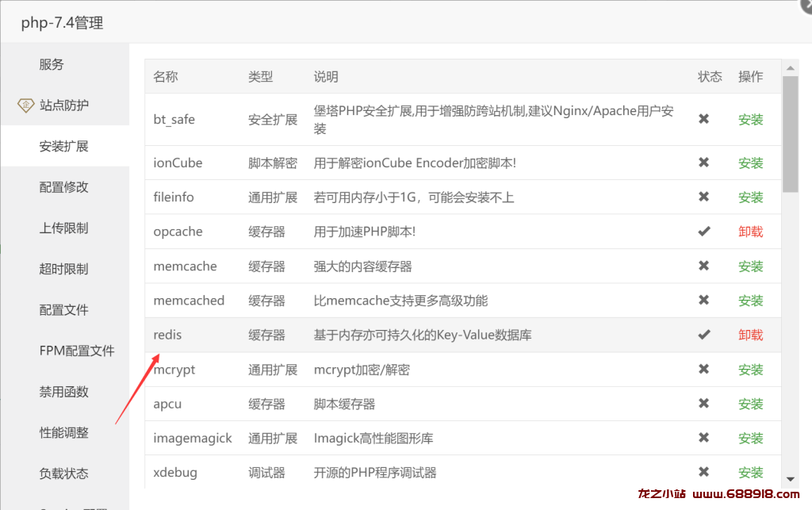Install the memcache extension
The width and height of the screenshot is (812, 510).
[750, 267]
